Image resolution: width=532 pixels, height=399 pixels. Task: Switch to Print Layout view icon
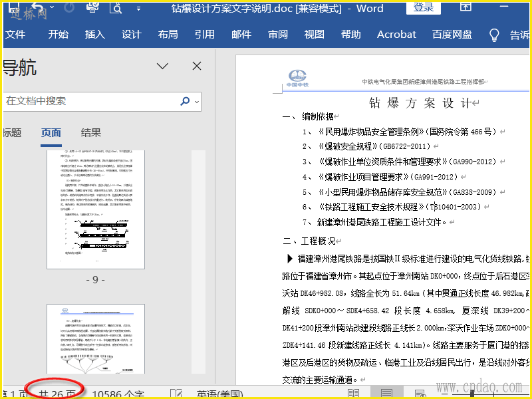pos(386,394)
